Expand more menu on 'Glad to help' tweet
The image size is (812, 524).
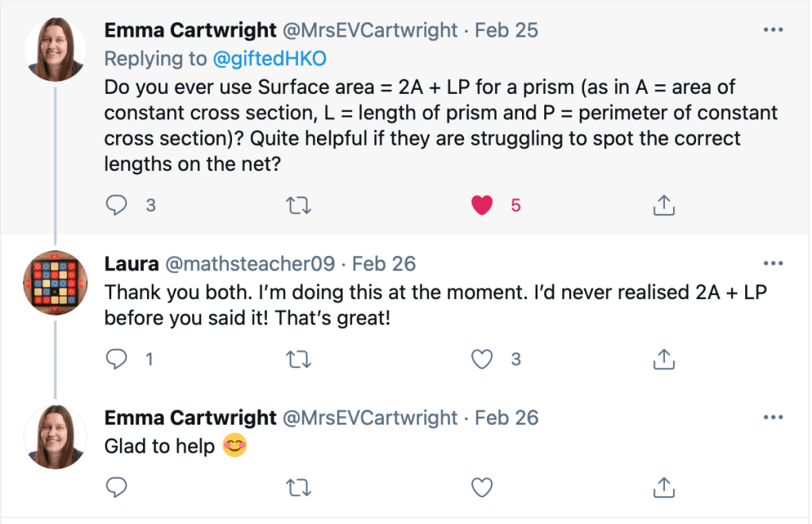click(x=772, y=417)
